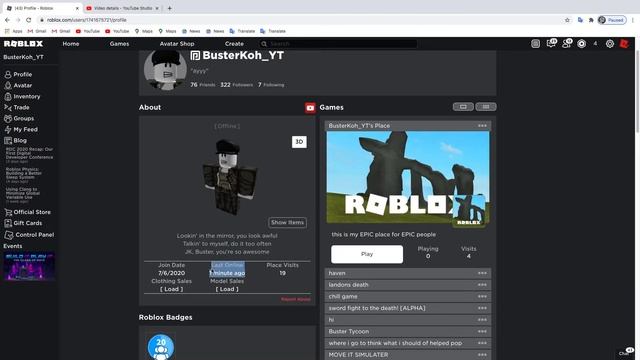This screenshot has height=360, width=640.
Task: Open Chrome's three-dot menu
Action: coord(633,20)
